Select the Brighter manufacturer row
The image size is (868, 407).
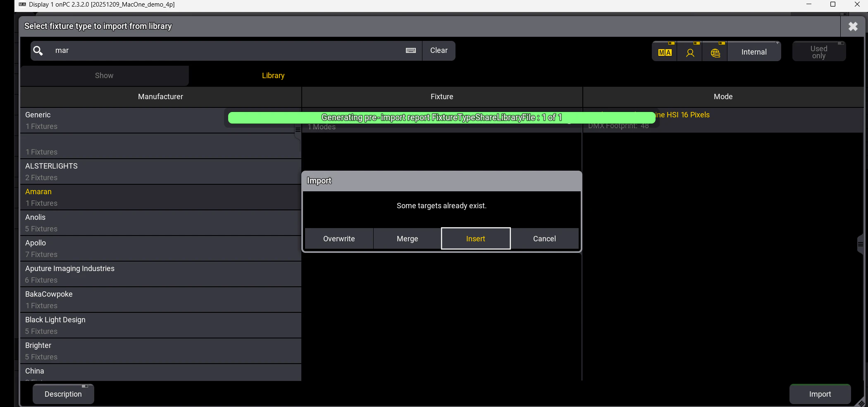pos(161,351)
